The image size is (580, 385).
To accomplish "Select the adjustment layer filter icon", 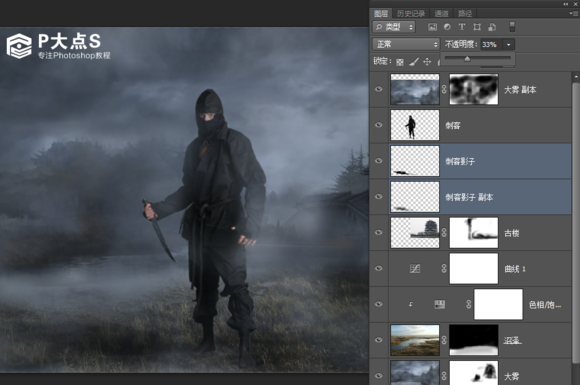I will coord(447,27).
